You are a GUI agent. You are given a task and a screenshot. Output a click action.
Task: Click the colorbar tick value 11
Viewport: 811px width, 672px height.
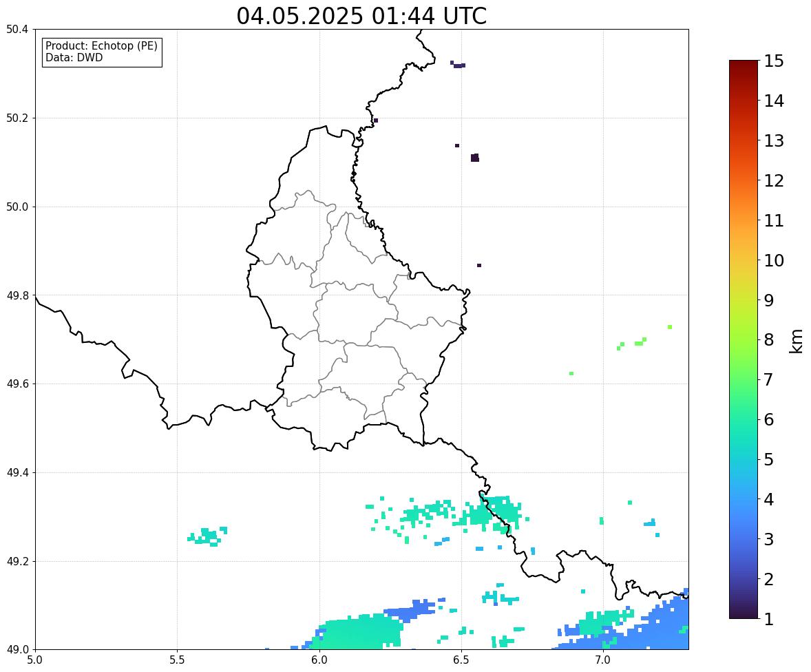click(774, 220)
